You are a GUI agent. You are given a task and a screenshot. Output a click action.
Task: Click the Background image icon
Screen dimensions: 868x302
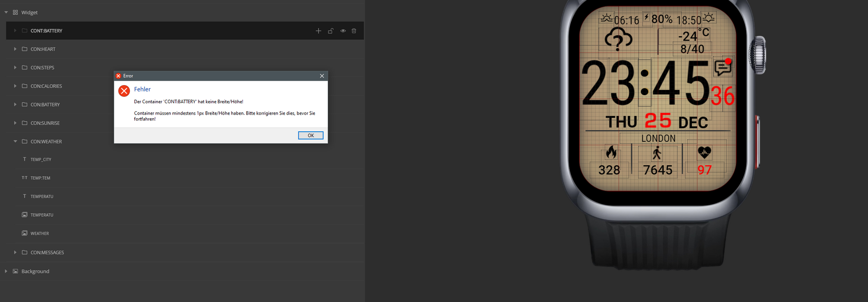pos(15,271)
